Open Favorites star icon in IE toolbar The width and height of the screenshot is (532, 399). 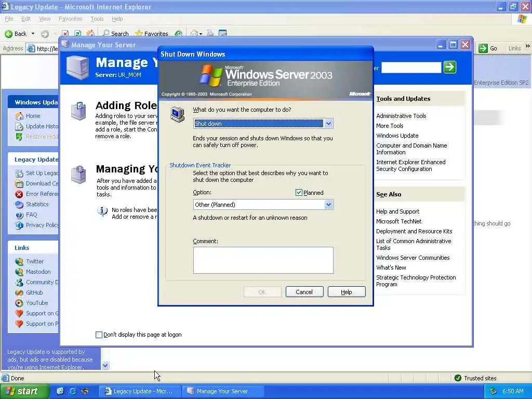click(x=138, y=33)
